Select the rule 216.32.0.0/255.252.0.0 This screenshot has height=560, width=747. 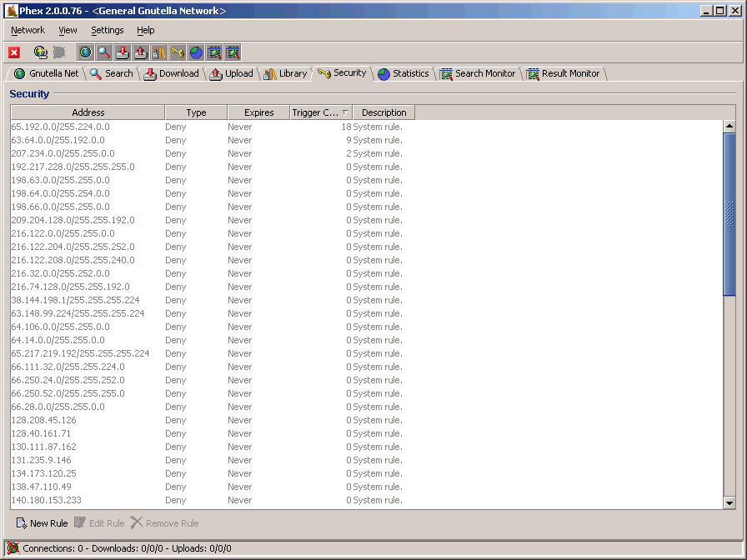(x=213, y=273)
